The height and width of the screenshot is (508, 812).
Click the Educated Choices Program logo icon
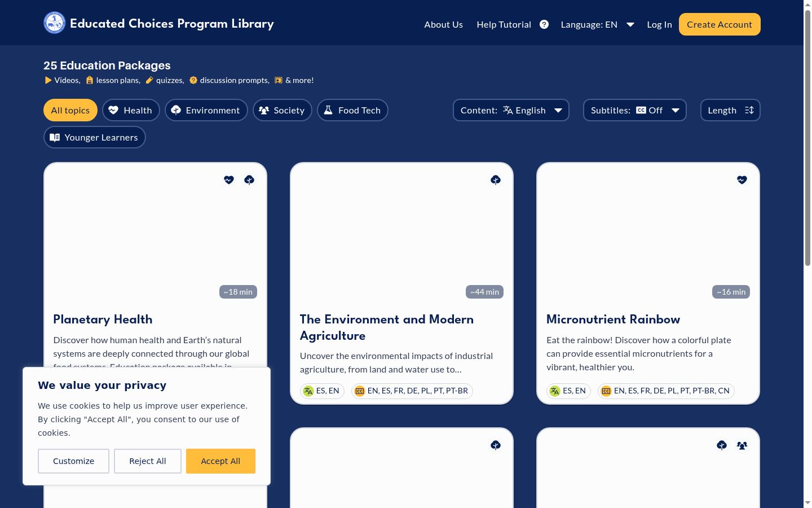coord(55,23)
